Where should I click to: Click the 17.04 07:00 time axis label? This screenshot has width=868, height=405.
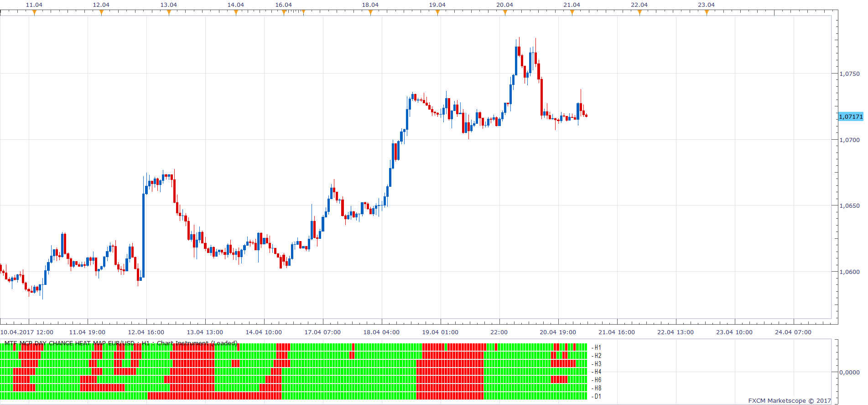pos(322,332)
